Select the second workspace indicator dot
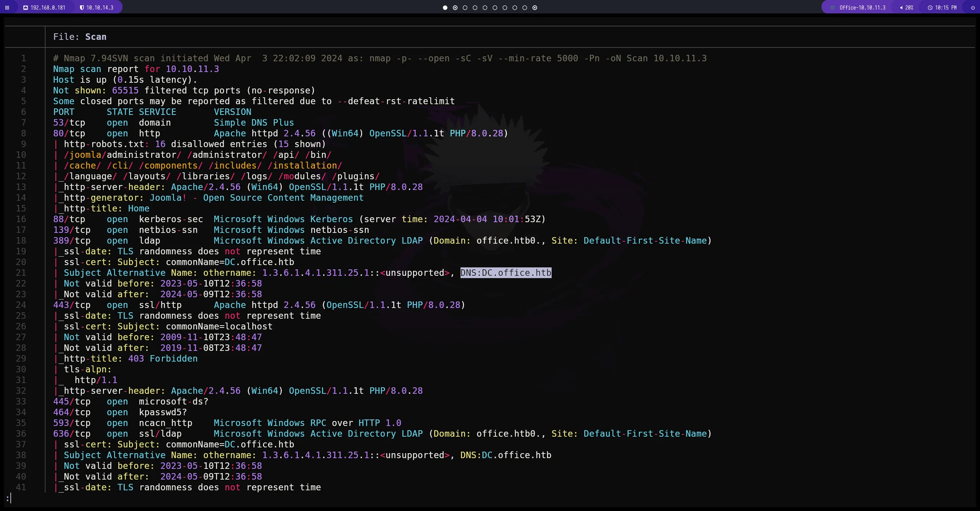The image size is (980, 511). click(455, 8)
